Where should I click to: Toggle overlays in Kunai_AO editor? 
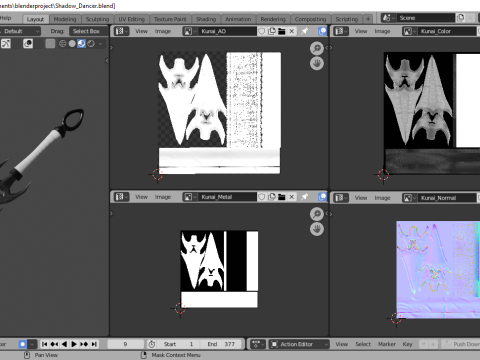pyautogui.click(x=322, y=31)
